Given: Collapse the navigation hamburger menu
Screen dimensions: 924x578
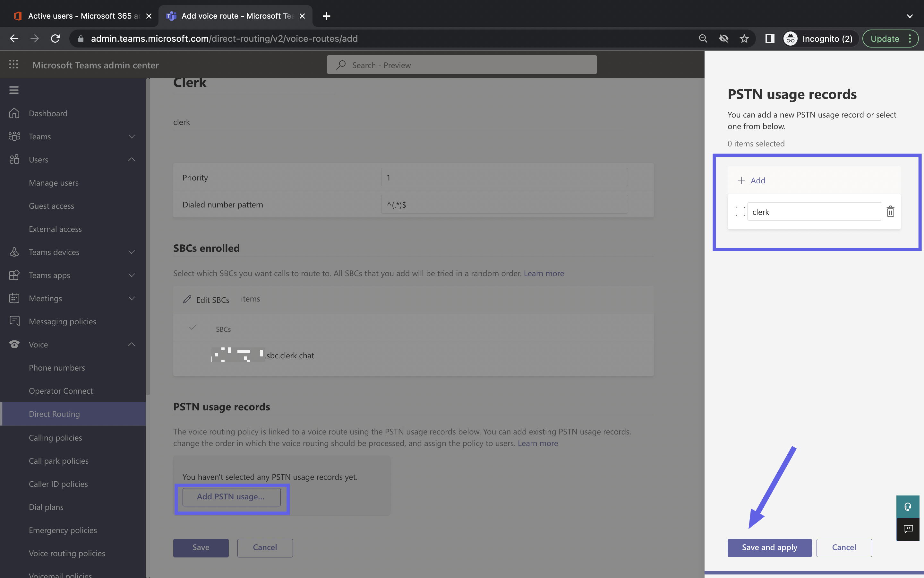Looking at the screenshot, I should coord(14,90).
